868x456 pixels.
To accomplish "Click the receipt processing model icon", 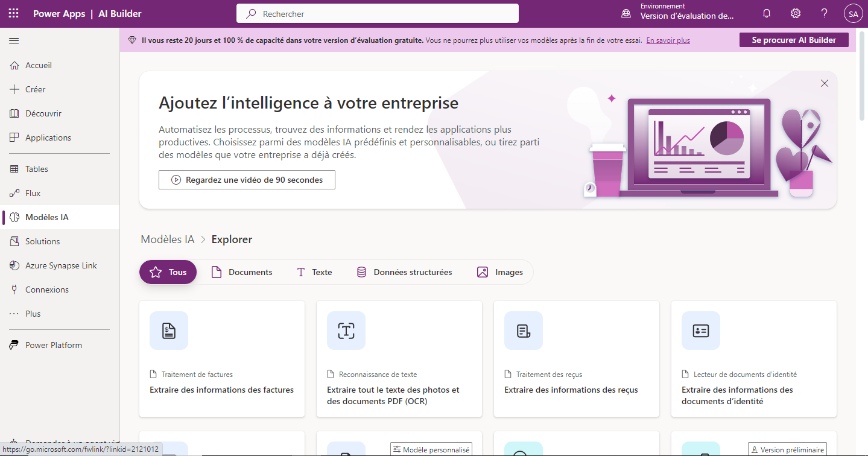I will 524,331.
